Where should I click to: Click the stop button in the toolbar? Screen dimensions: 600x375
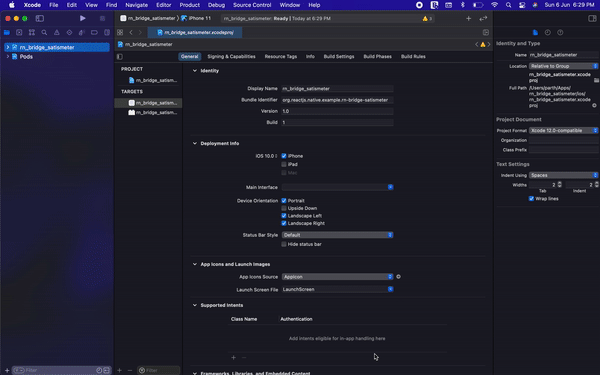coord(102,18)
